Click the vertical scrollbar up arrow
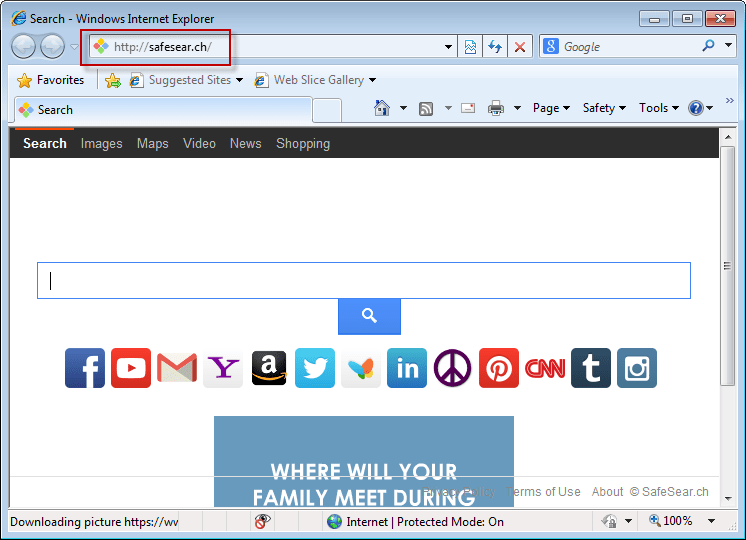746x540 pixels. pyautogui.click(x=728, y=137)
